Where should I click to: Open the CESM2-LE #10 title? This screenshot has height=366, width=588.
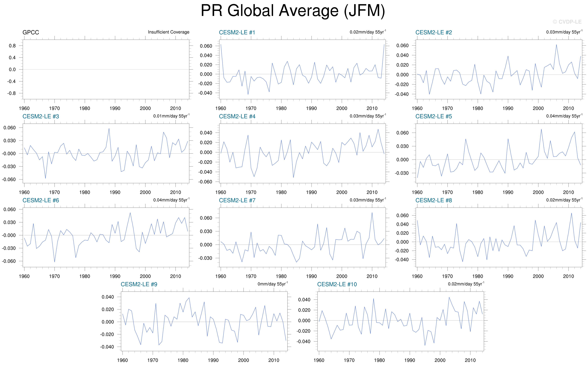click(x=337, y=284)
